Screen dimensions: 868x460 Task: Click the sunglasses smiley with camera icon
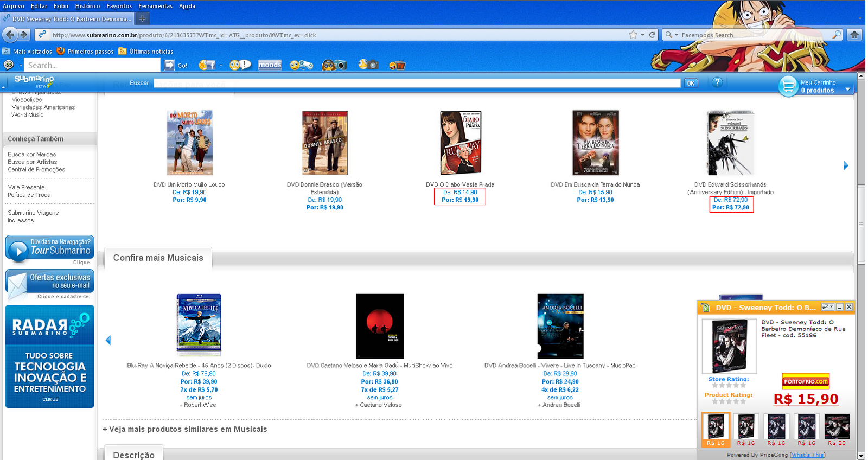click(x=334, y=65)
